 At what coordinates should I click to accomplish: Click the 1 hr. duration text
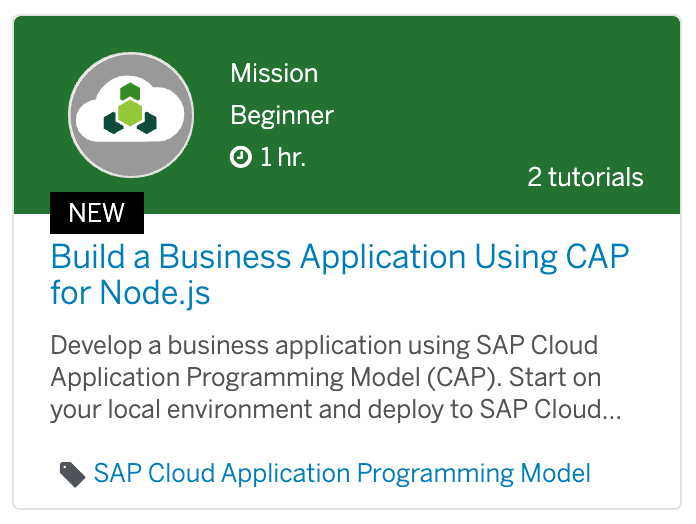point(283,157)
